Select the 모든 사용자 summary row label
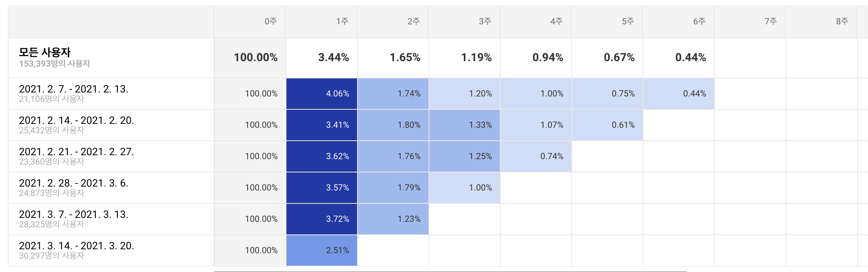This screenshot has height=272, width=868. pos(45,53)
